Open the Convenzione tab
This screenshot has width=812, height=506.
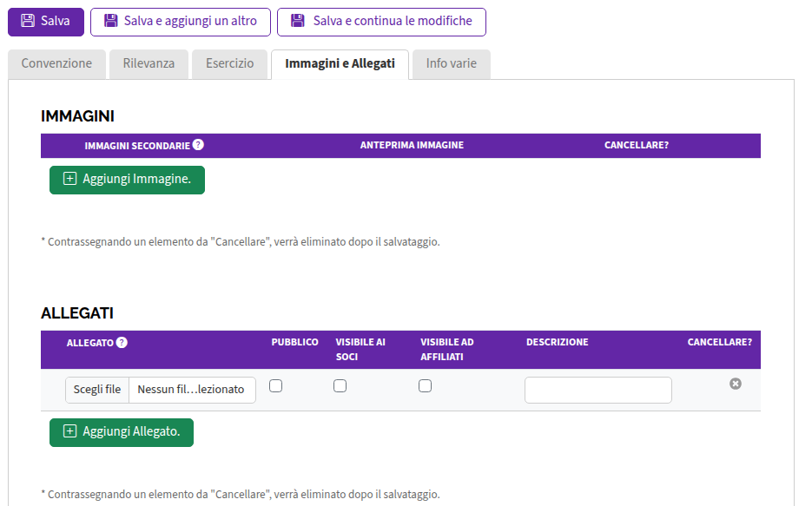pos(57,64)
